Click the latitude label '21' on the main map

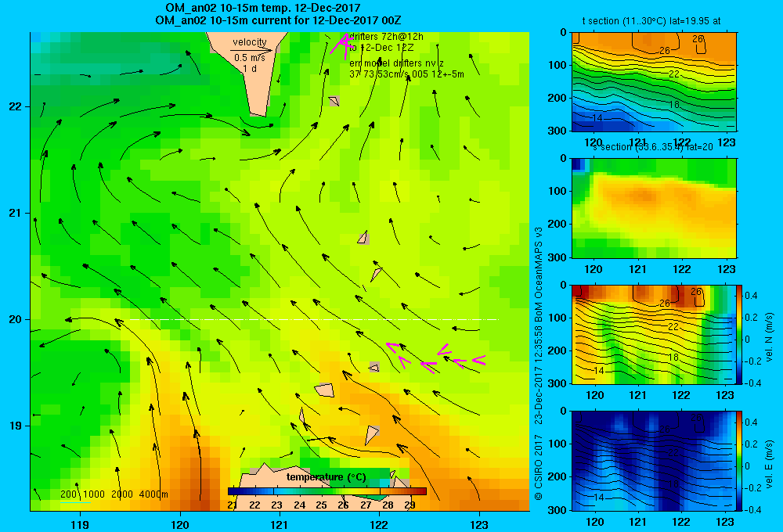click(16, 213)
